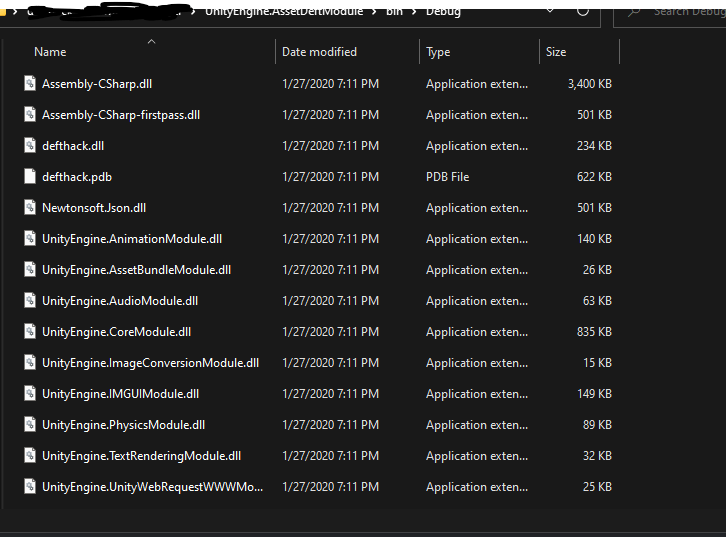The height and width of the screenshot is (537, 726).
Task: Click the Newtonsoft.Json.dll file icon
Action: tap(30, 207)
